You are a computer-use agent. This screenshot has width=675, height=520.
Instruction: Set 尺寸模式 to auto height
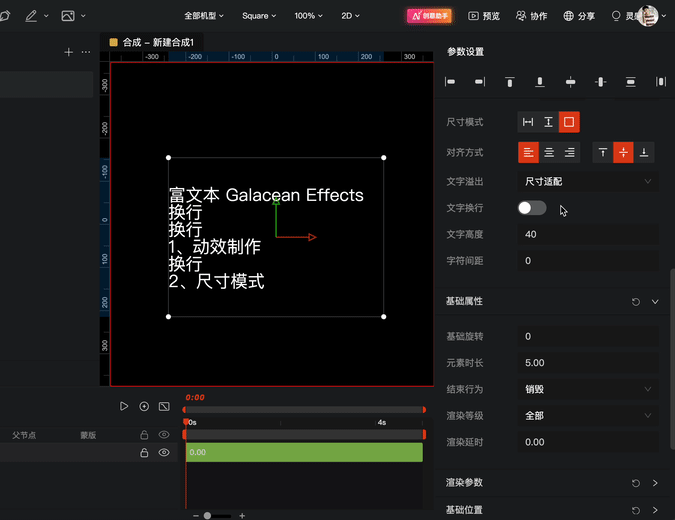[548, 122]
